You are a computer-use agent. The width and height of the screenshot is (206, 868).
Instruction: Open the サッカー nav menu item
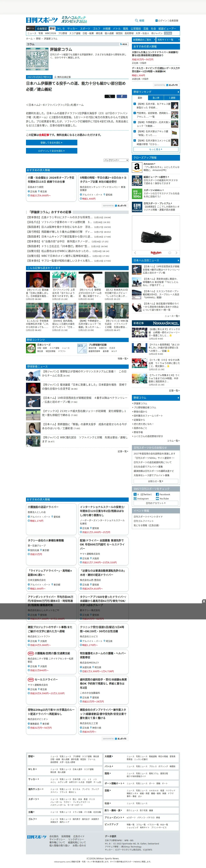pyautogui.click(x=72, y=29)
